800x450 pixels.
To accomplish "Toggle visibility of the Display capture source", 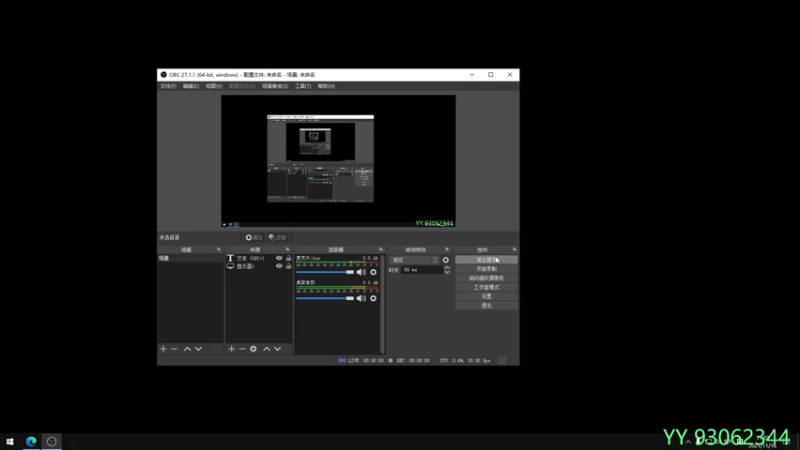I will pos(279,266).
